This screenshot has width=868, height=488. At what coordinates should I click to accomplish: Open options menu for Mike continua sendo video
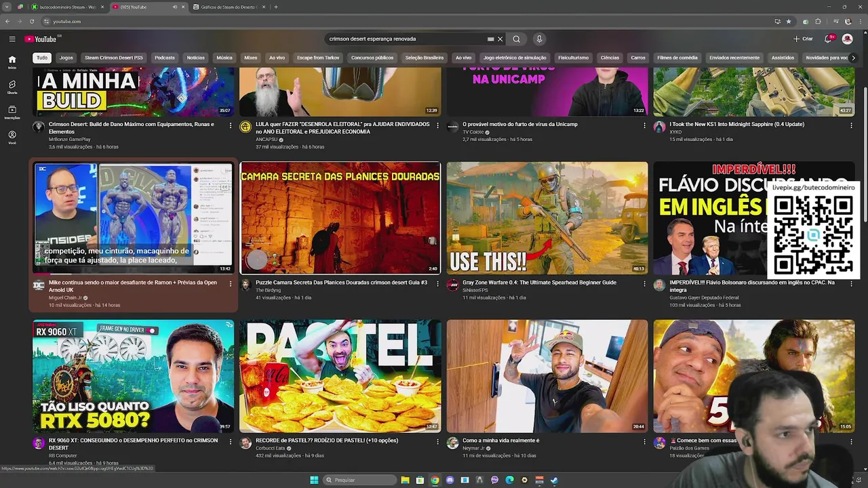(231, 283)
